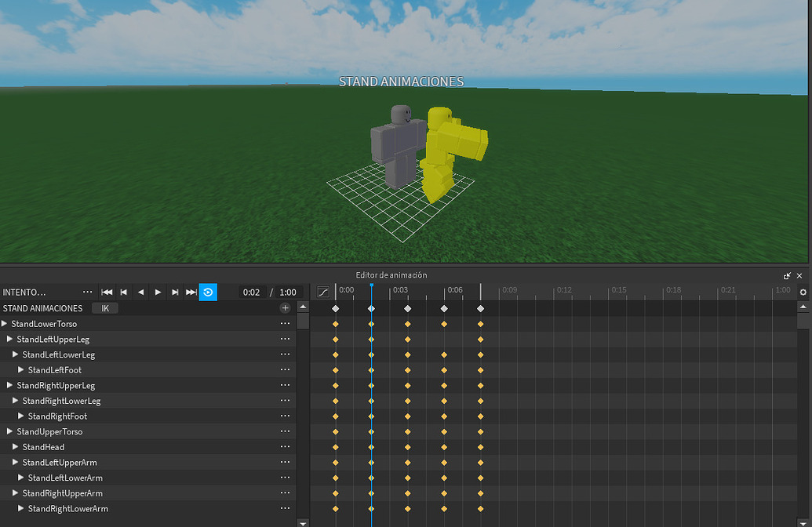812x527 pixels.
Task: Open timeline settings gear
Action: tap(803, 292)
